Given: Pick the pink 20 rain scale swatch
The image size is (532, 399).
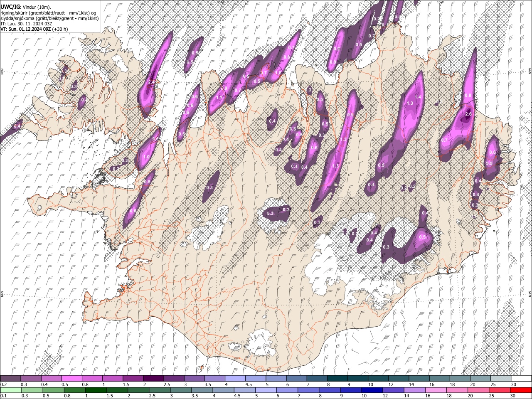Looking at the screenshot, I should pos(479,390).
